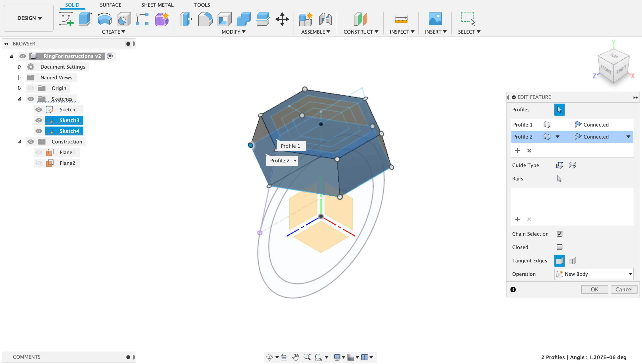Click the Cancel button

624,289
